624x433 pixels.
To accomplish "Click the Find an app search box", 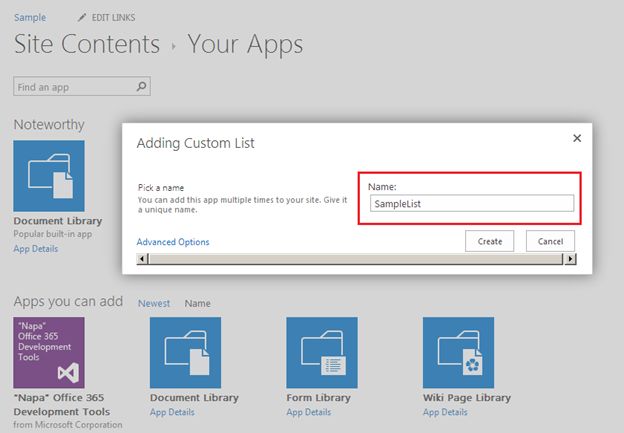I will point(74,87).
